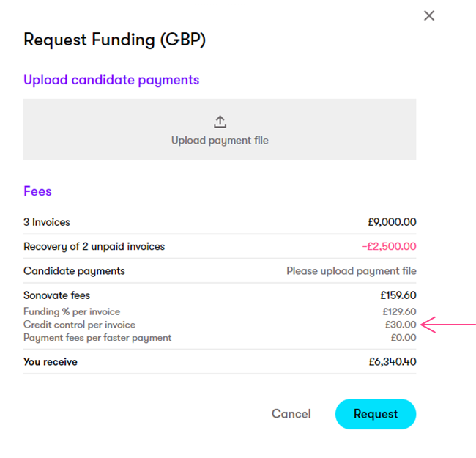Click the Request Funding (GBP) title
The width and height of the screenshot is (476, 458).
pyautogui.click(x=114, y=40)
